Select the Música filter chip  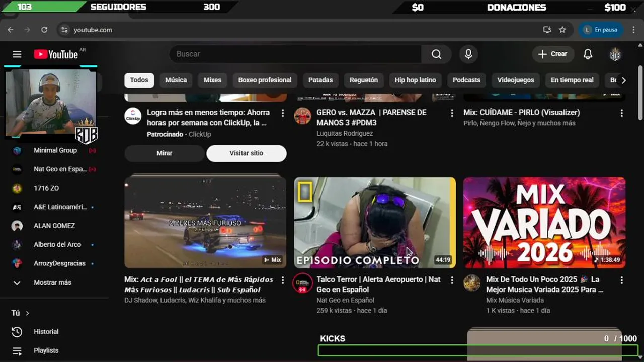(176, 80)
